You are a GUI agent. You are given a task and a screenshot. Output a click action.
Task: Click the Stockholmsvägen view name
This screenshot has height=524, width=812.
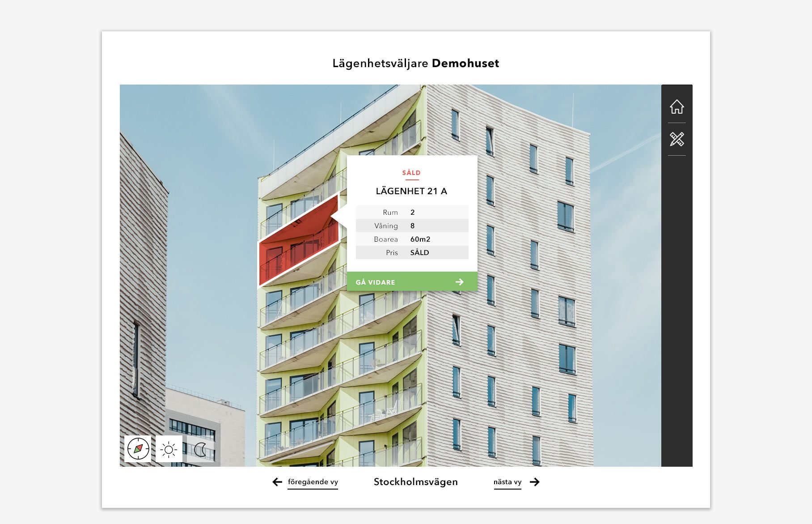click(x=415, y=482)
